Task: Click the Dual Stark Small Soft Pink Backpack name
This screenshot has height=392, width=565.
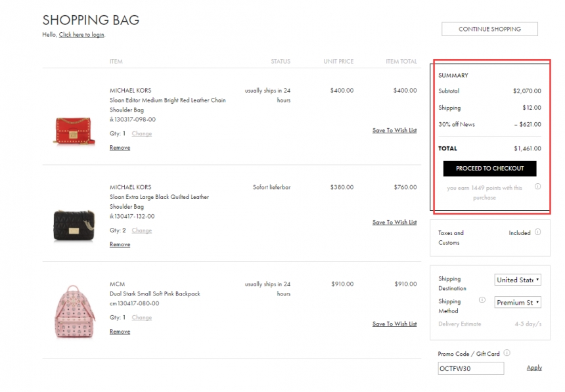Action: point(154,294)
